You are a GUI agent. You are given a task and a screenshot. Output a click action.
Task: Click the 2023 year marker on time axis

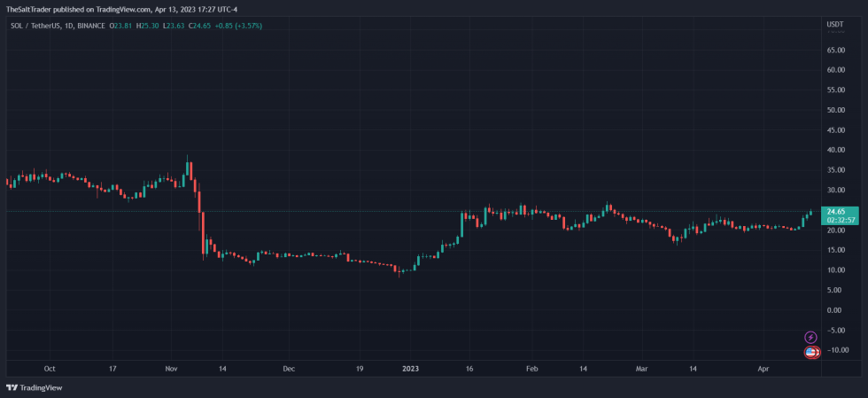pyautogui.click(x=410, y=367)
